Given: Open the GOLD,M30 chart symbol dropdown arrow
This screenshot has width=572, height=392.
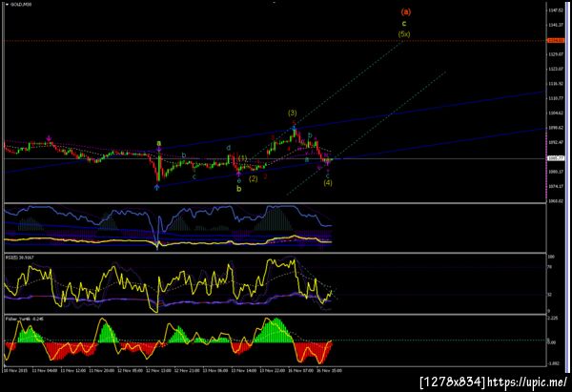Looking at the screenshot, I should [7, 5].
